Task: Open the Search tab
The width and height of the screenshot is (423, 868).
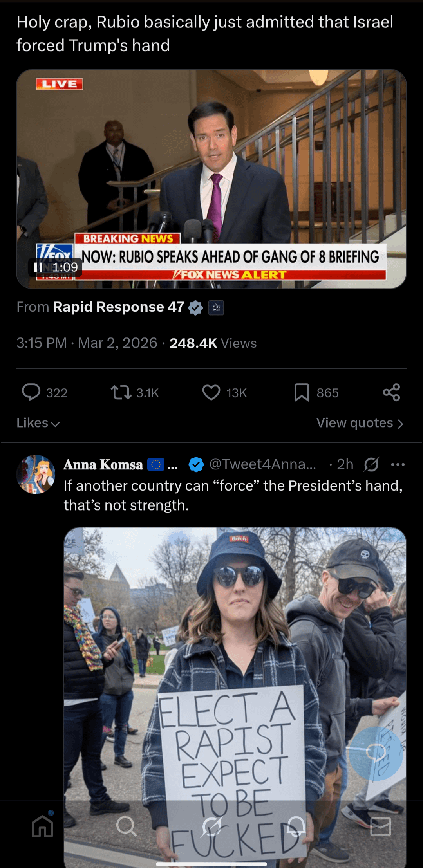Action: (x=126, y=826)
